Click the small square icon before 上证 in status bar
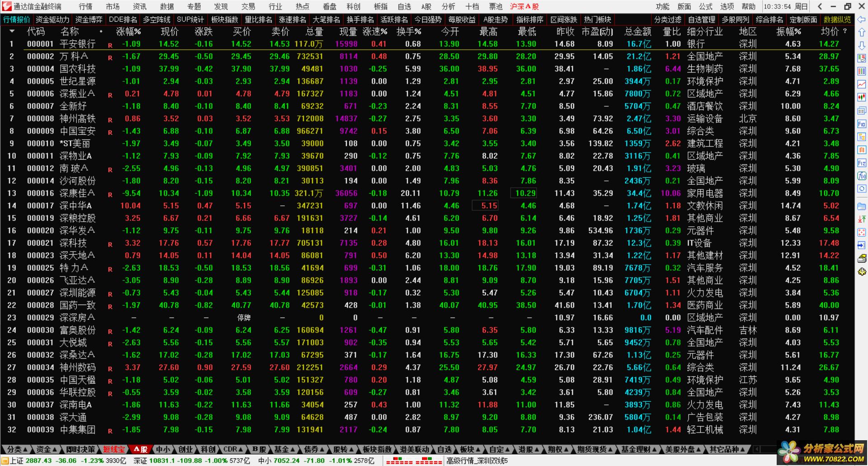868x466 pixels. [5, 461]
